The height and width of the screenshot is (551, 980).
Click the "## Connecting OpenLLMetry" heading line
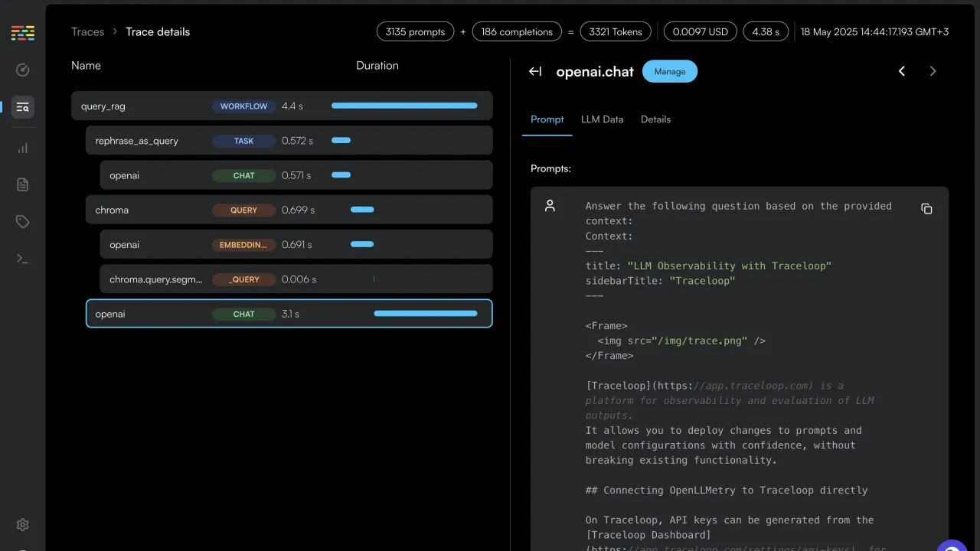(727, 490)
